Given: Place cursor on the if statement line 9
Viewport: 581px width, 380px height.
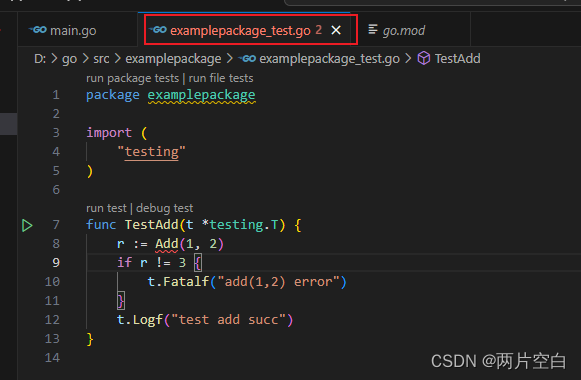Looking at the screenshot, I should 159,263.
